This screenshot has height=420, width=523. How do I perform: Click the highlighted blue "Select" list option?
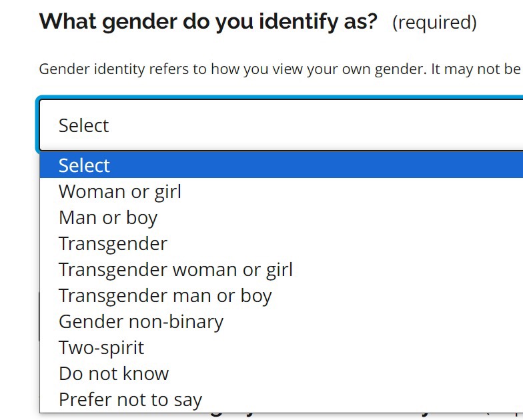(85, 165)
